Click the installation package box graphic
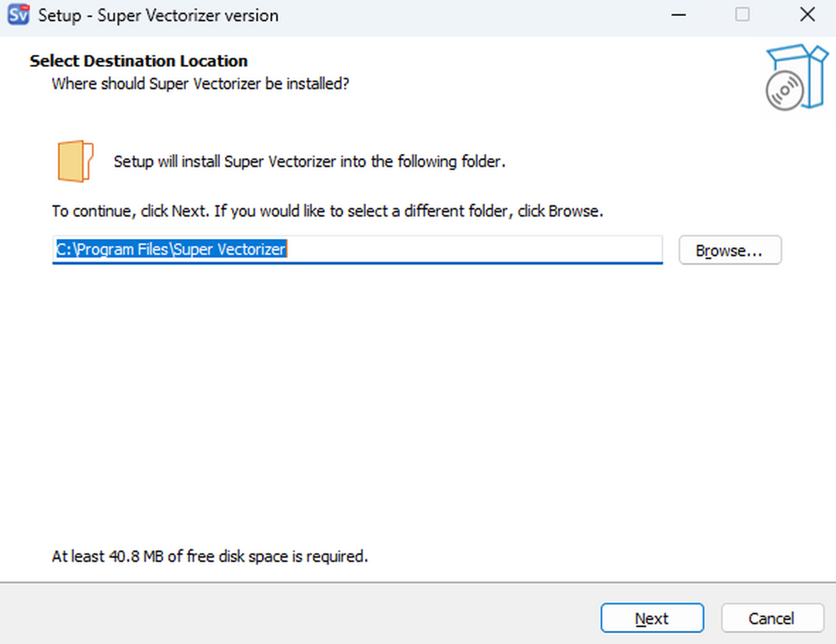Viewport: 836px width, 644px height. [x=796, y=77]
